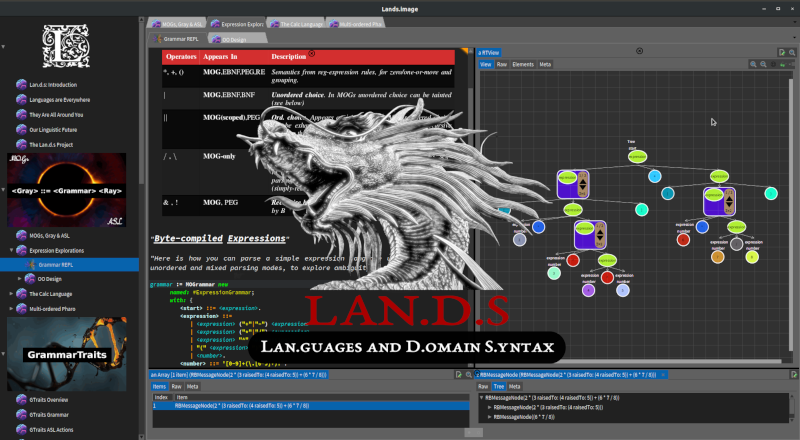Select the Expression Explorations top tab
Screen dimensions: 800x440
(x=237, y=24)
